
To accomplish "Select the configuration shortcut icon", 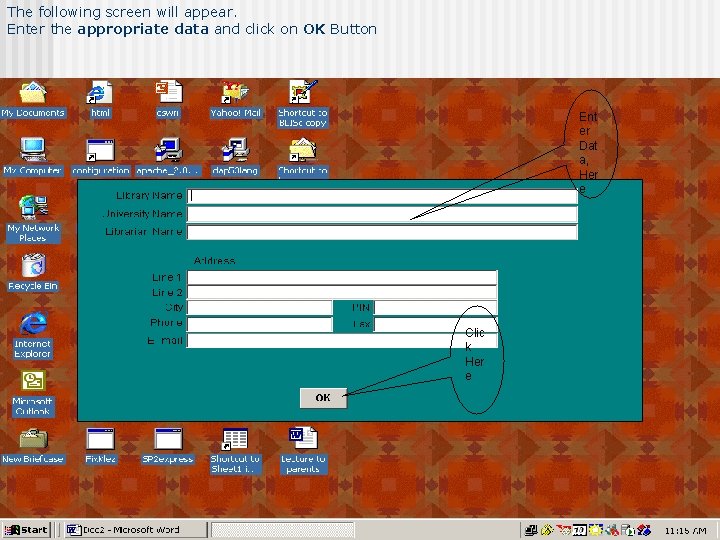I will pos(101,157).
